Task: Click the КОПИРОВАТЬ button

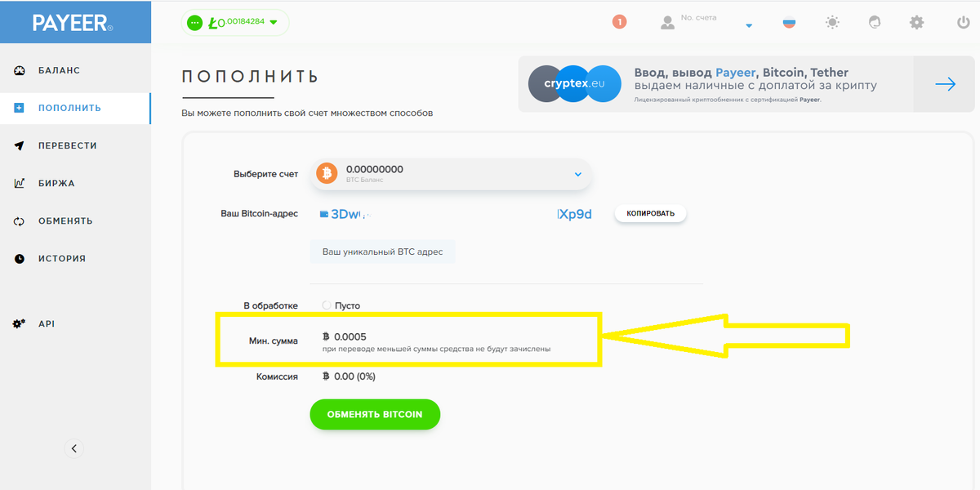Action: click(x=651, y=214)
